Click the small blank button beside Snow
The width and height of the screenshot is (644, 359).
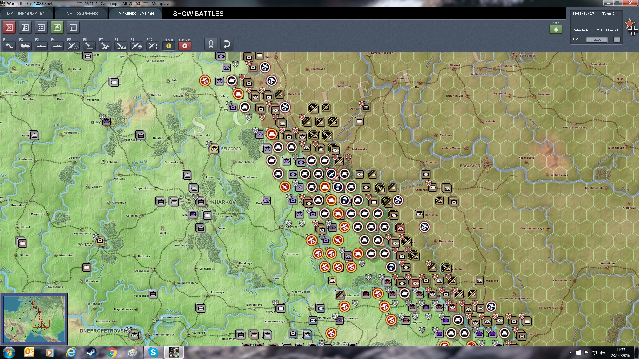pos(617,40)
